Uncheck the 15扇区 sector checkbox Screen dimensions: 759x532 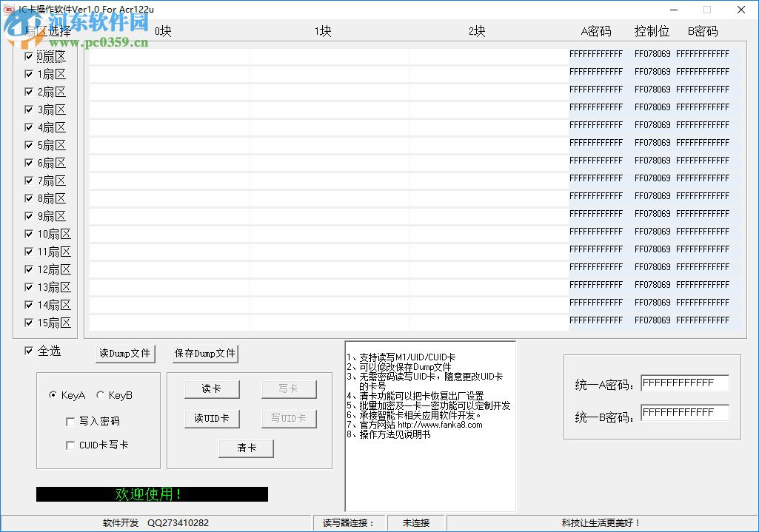[28, 323]
